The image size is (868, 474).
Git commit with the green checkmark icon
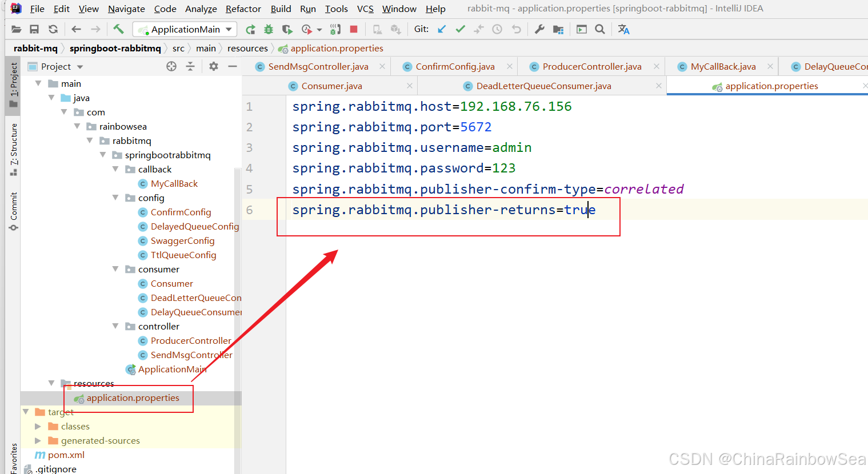tap(460, 29)
